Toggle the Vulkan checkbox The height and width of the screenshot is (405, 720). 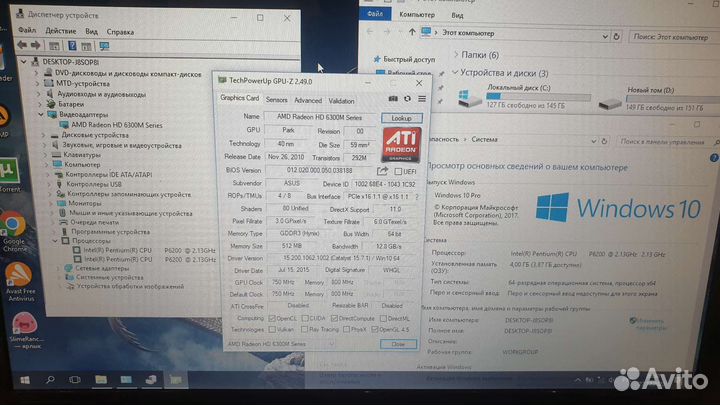click(272, 329)
